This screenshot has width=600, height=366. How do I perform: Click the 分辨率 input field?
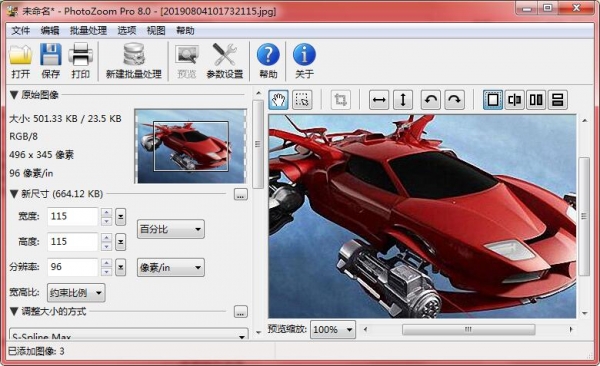tap(73, 267)
